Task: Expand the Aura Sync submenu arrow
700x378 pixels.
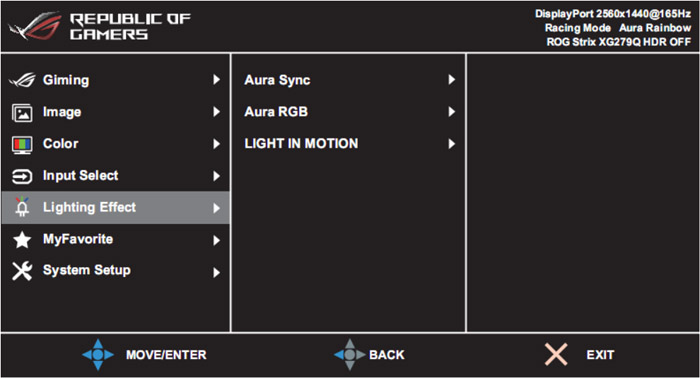Action: pos(451,80)
